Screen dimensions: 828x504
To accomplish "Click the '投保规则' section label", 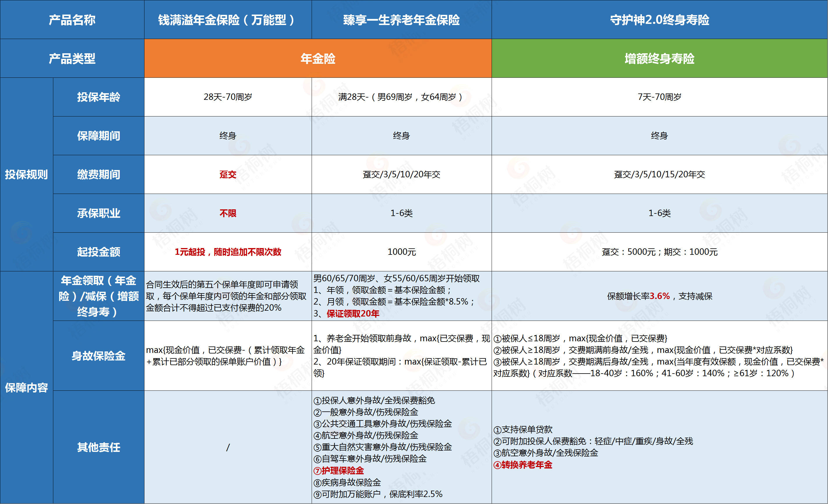I will point(26,174).
